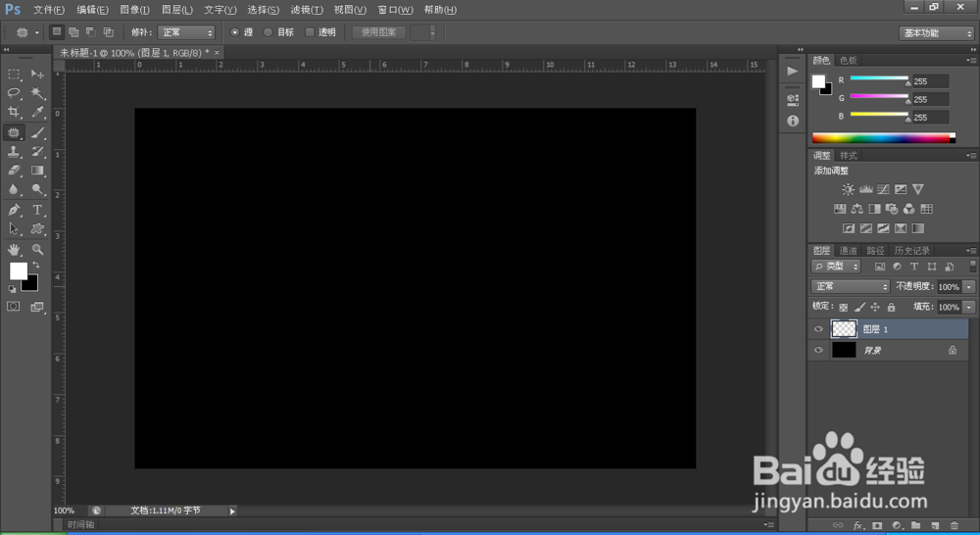Select the Hand tool
This screenshot has width=980, height=535.
[x=14, y=250]
